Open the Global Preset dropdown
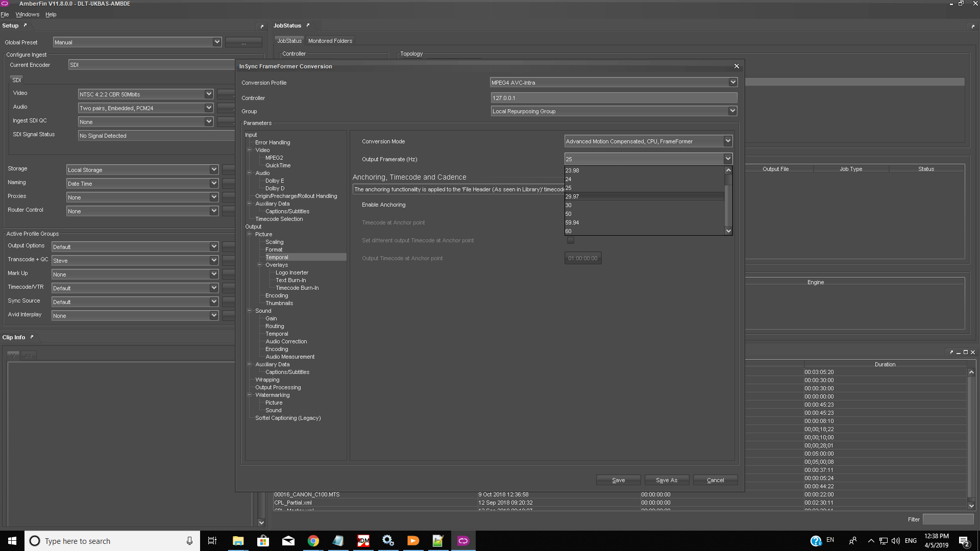 click(217, 42)
